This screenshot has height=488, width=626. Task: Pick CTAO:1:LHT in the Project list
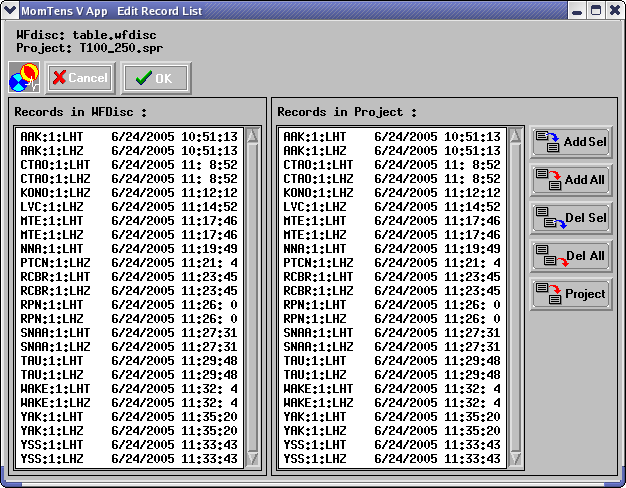[392, 165]
